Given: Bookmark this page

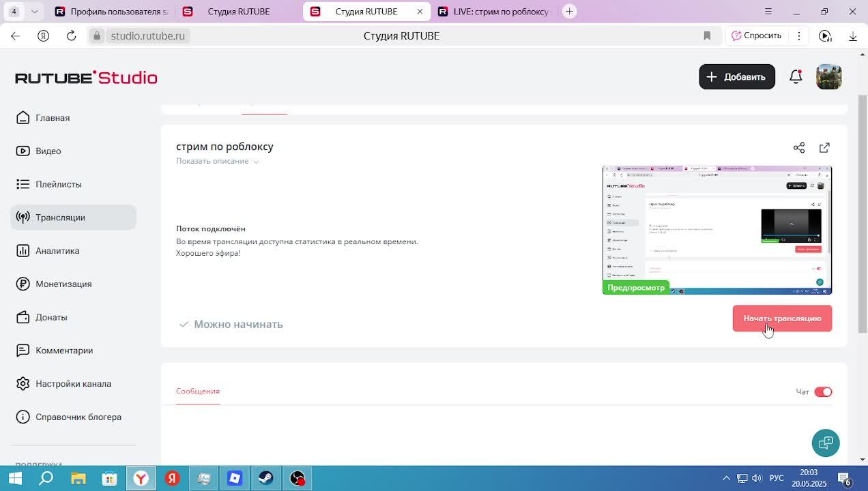Looking at the screenshot, I should click(x=707, y=36).
